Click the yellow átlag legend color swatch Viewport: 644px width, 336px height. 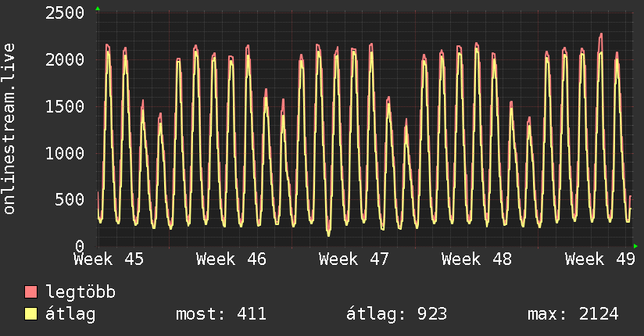31,315
